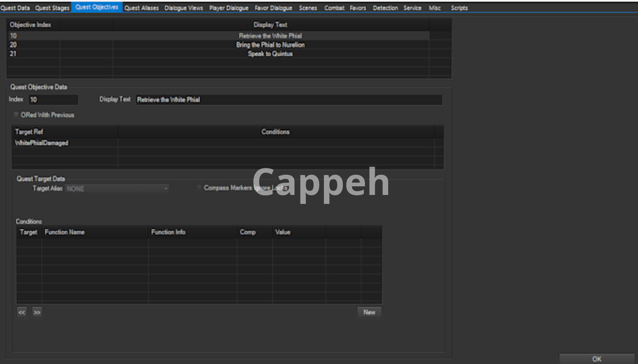638x364 pixels.
Task: Open the Player Dialogue tab
Action: point(229,8)
